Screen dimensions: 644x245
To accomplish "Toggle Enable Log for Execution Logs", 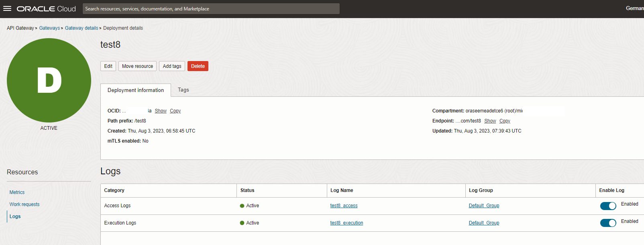I will tap(608, 223).
